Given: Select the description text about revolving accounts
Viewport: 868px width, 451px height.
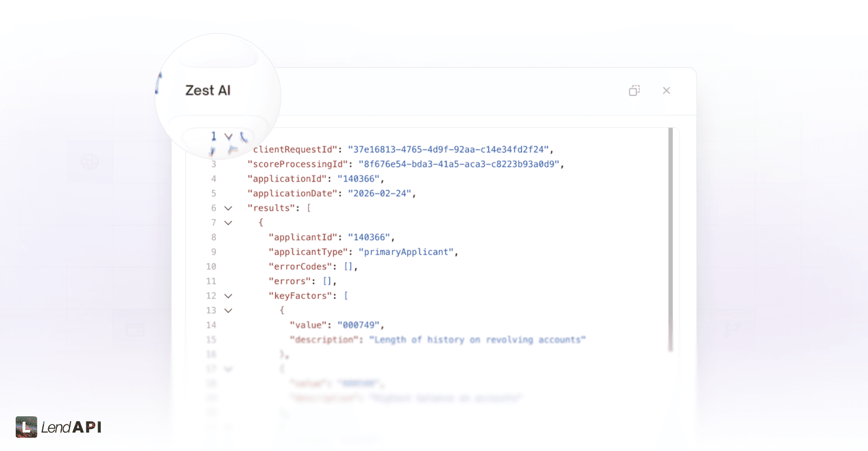Looking at the screenshot, I should pyautogui.click(x=476, y=339).
